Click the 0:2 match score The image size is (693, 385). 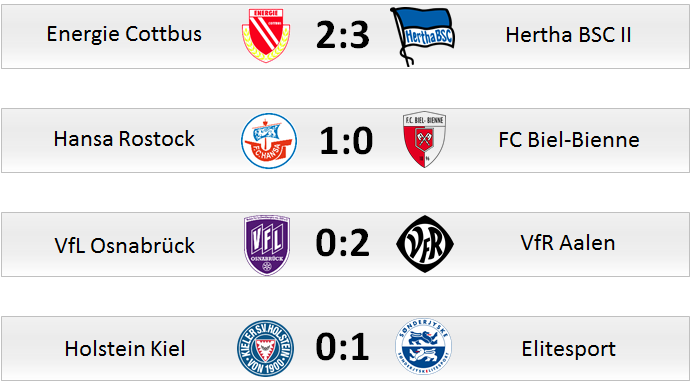[343, 243]
